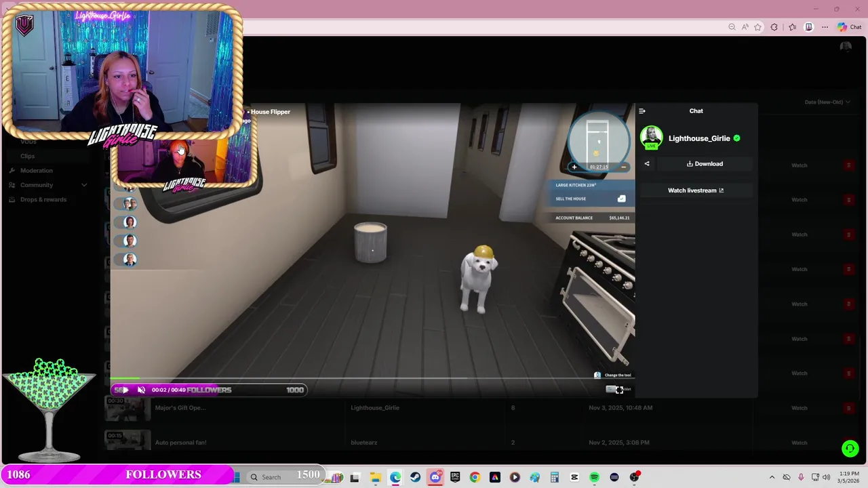Click the verified badge next to Lighthouse_Girlie
Image resolution: width=868 pixels, height=488 pixels.
[737, 138]
